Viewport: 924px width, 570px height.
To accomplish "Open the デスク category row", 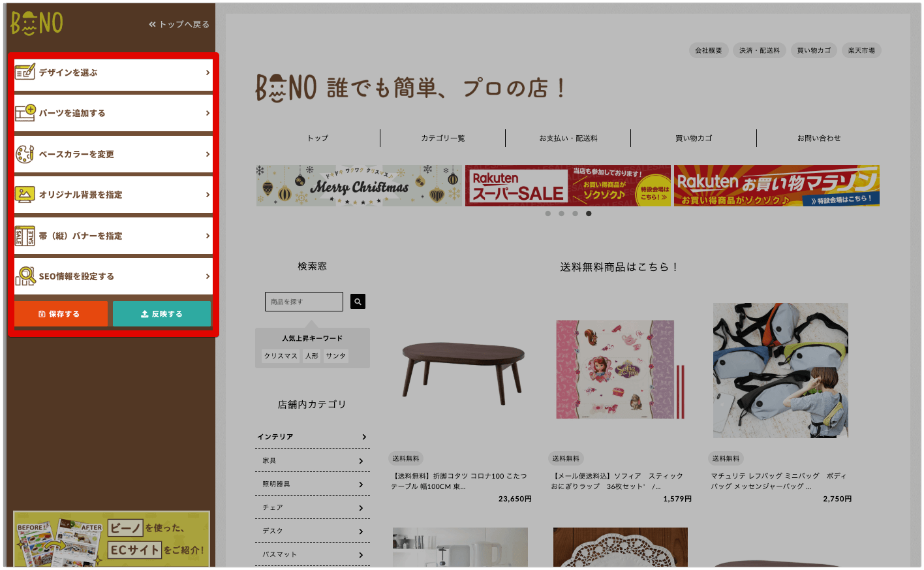I will (x=313, y=531).
